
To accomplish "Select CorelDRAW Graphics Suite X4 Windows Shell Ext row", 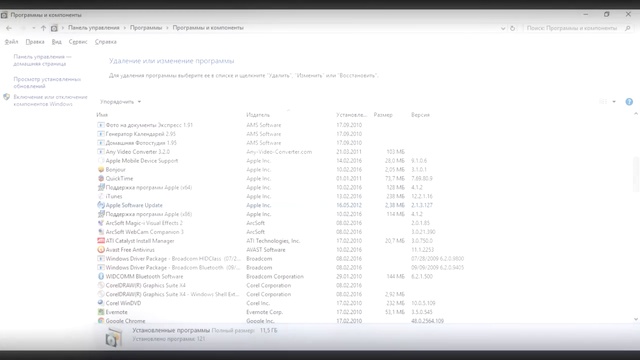I will tap(169, 294).
